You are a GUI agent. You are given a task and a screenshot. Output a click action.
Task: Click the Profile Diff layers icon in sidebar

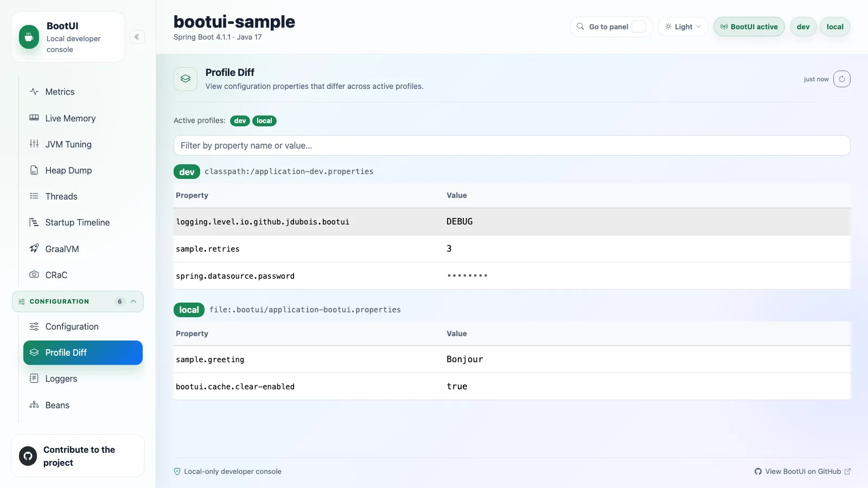34,352
